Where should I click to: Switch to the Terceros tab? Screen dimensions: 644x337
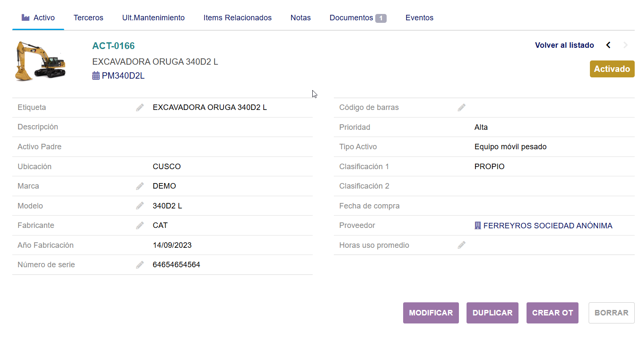tap(88, 18)
